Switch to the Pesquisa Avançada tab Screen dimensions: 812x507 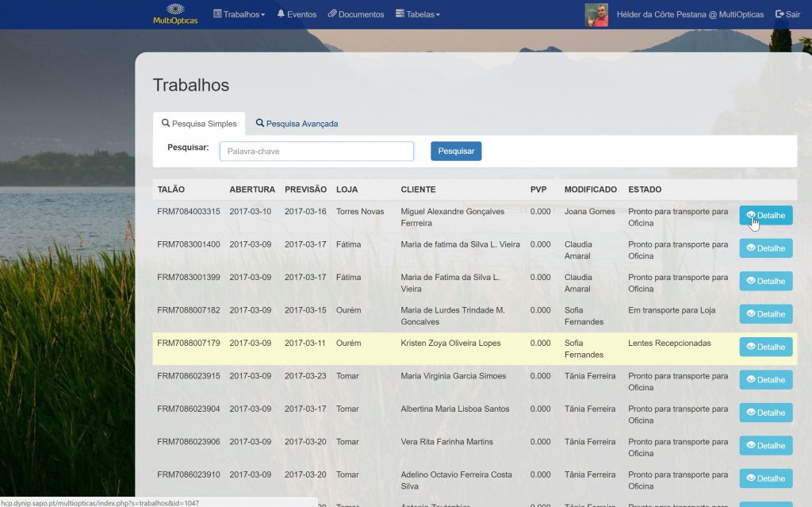point(297,124)
